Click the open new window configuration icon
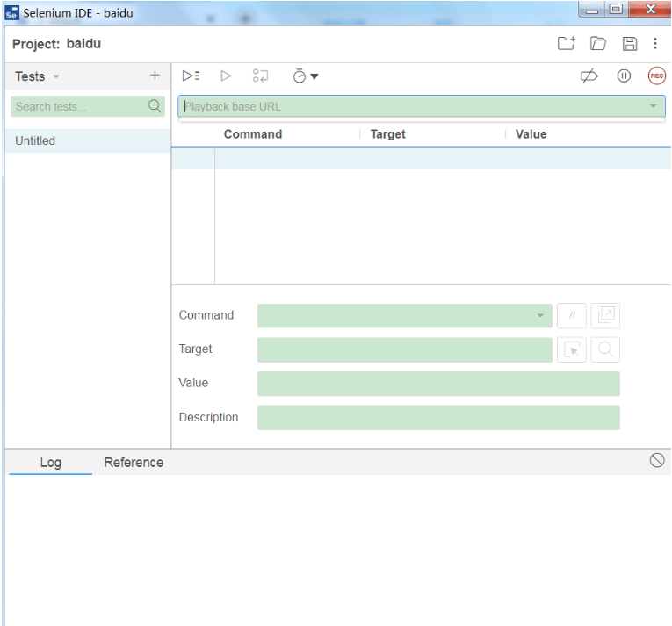 (605, 316)
